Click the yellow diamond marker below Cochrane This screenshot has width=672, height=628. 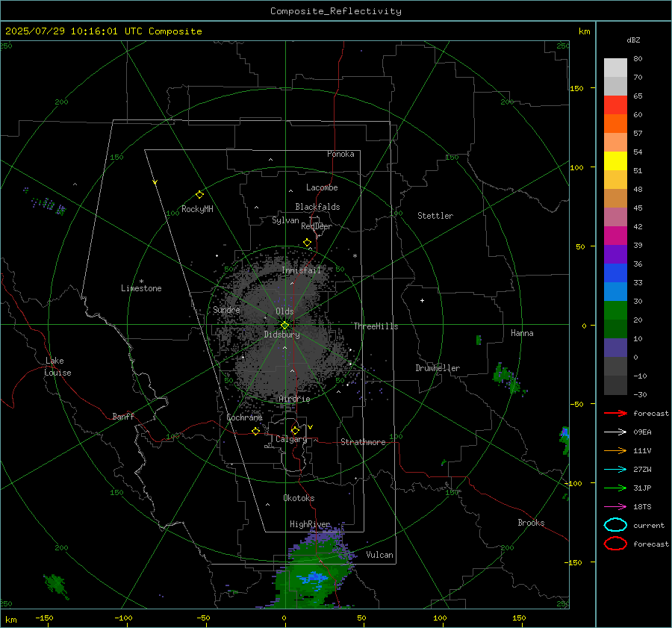click(255, 431)
